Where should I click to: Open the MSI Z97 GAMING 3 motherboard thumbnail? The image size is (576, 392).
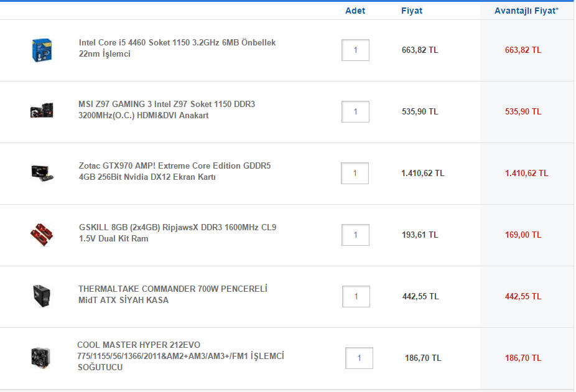coord(42,110)
